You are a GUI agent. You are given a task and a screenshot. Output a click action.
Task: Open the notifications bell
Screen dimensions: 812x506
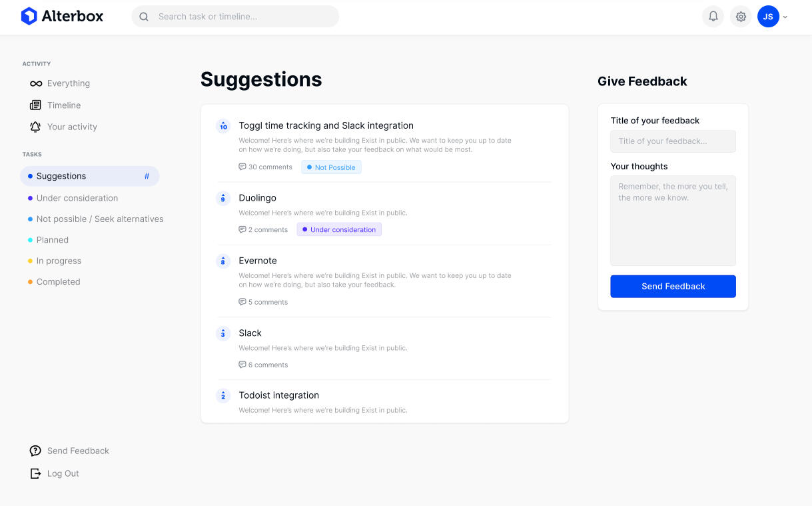[713, 16]
